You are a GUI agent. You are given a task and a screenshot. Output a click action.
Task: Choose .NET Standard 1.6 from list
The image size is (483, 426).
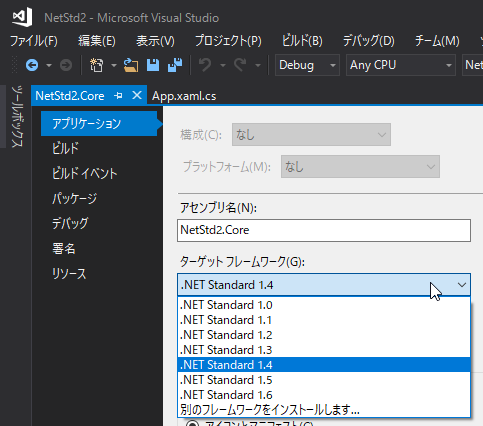[324, 395]
